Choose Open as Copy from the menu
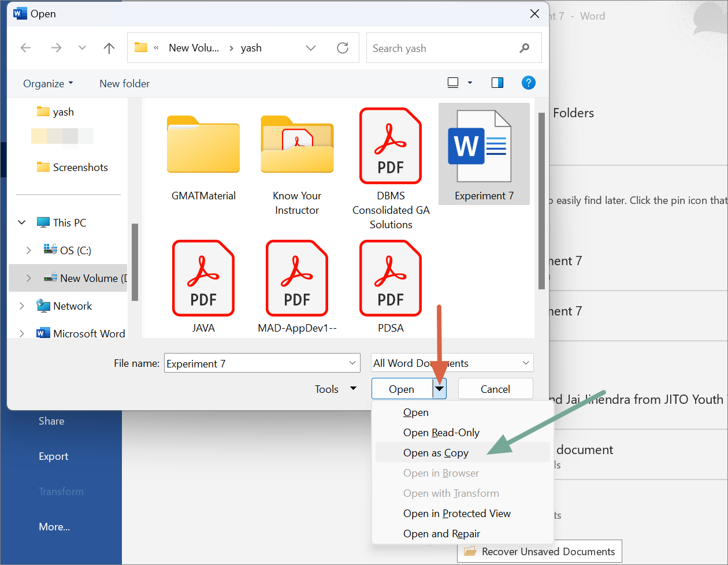Image resolution: width=728 pixels, height=565 pixels. coord(436,453)
